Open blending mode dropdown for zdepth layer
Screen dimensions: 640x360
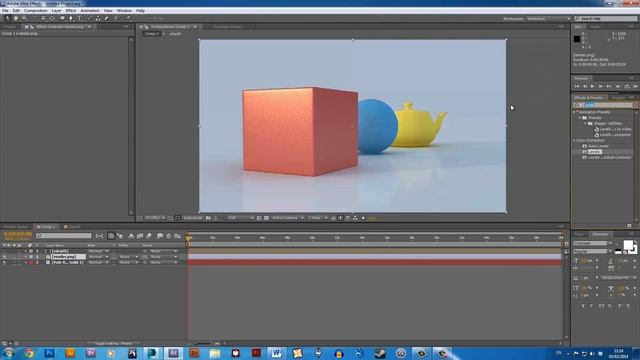[x=98, y=251]
